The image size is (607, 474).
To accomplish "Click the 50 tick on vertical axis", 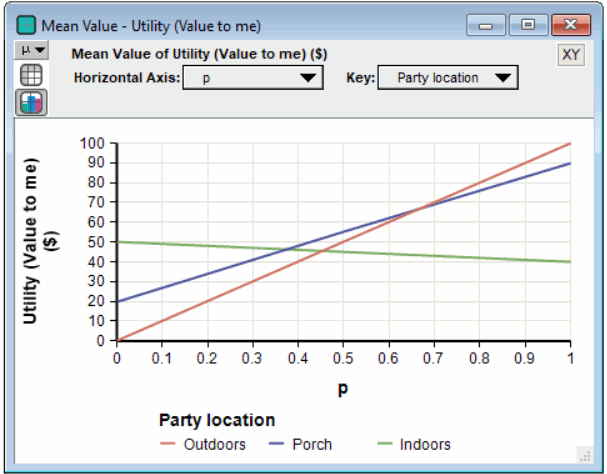I will tap(96, 242).
